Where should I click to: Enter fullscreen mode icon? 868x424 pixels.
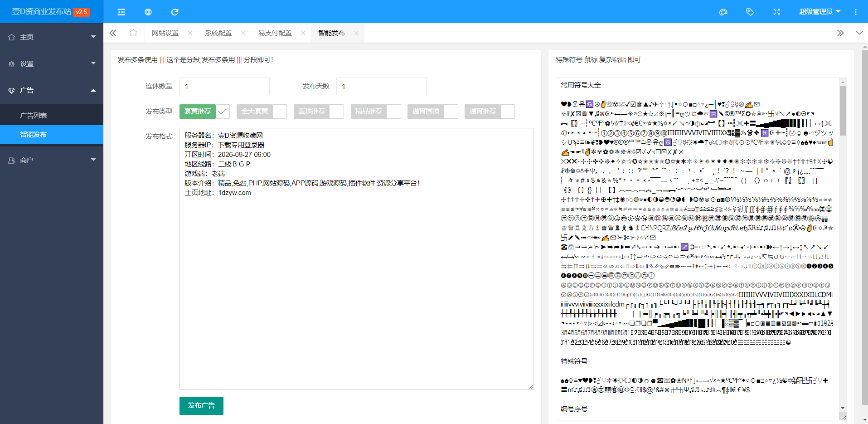(776, 12)
